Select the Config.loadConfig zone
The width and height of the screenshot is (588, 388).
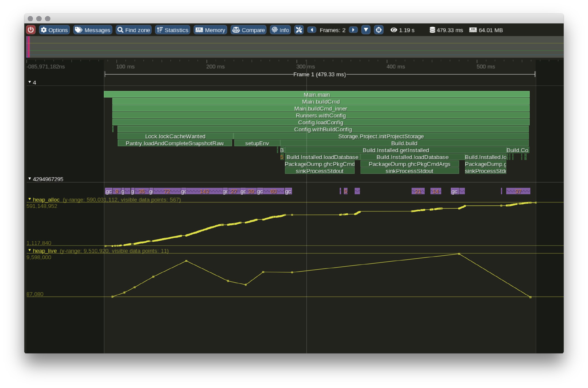pos(321,122)
